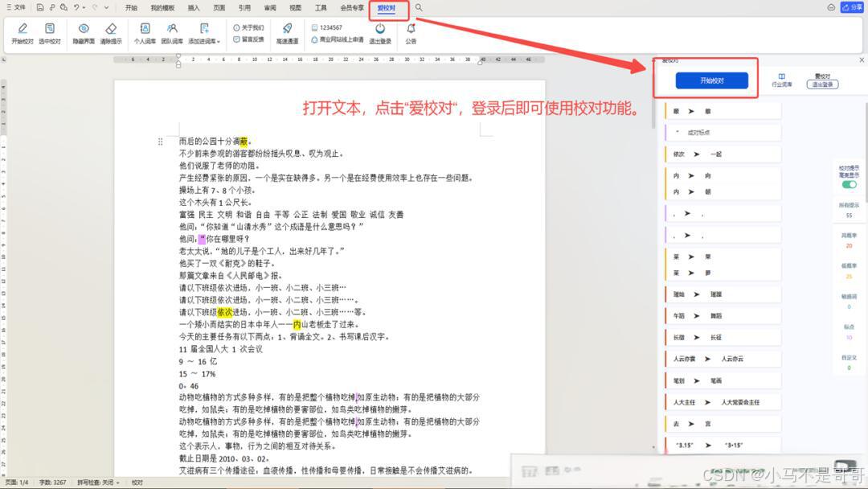Filter by 标点 count
868x489 pixels.
point(849,331)
